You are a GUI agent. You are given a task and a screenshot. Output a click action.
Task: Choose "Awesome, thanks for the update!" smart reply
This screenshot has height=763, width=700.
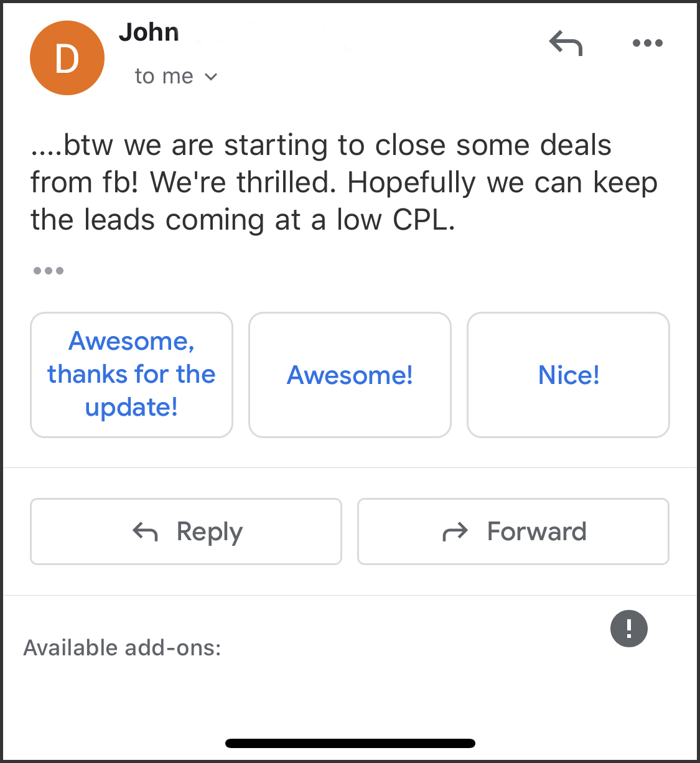click(x=131, y=375)
